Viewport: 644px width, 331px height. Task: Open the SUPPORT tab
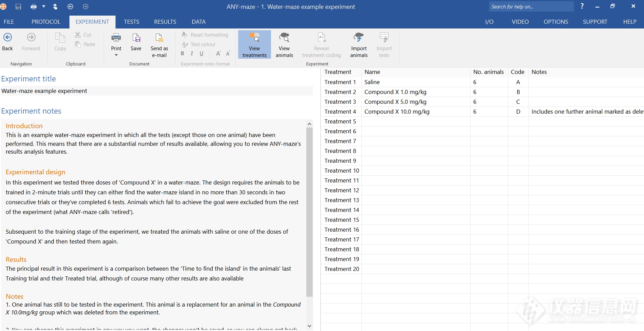[x=595, y=22]
